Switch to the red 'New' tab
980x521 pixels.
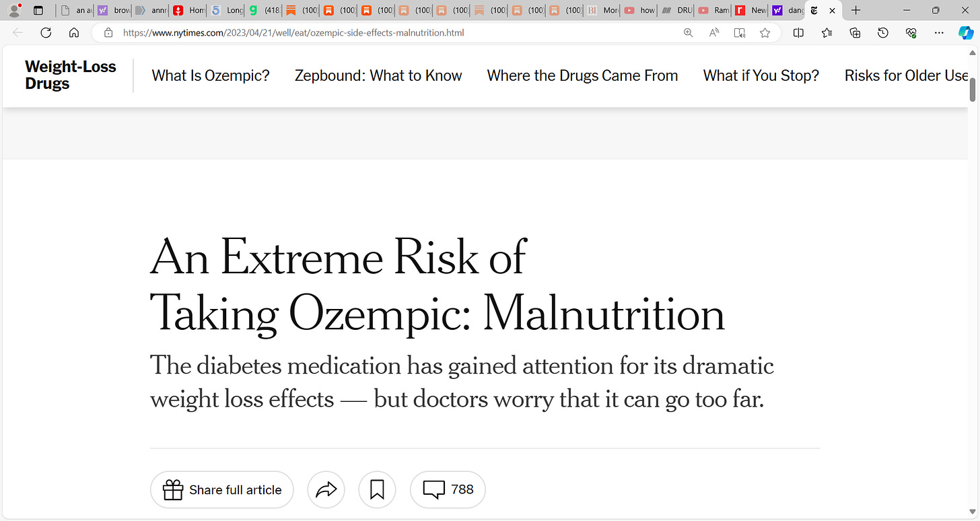pos(751,11)
